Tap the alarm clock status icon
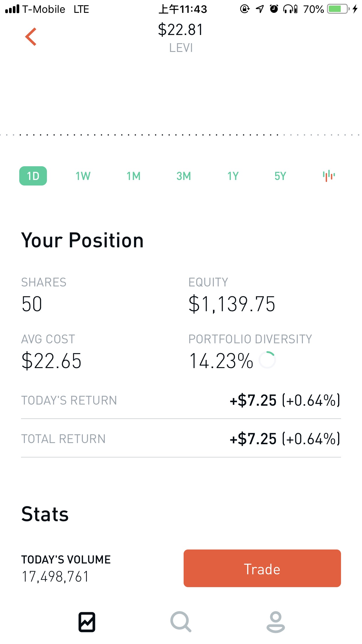This screenshot has width=362, height=644. pyautogui.click(x=274, y=9)
